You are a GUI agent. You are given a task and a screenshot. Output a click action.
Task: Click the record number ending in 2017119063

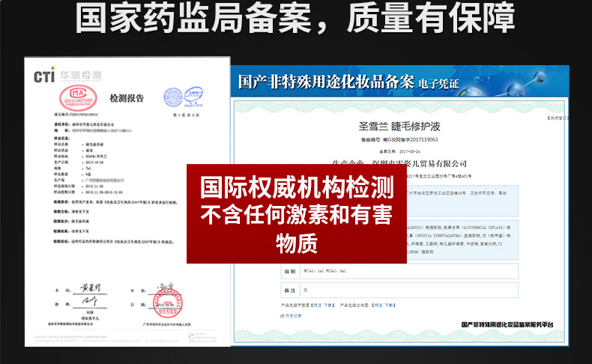pos(399,139)
